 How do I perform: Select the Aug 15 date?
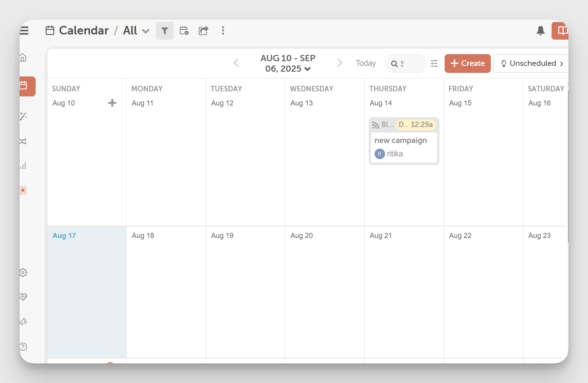(x=460, y=103)
